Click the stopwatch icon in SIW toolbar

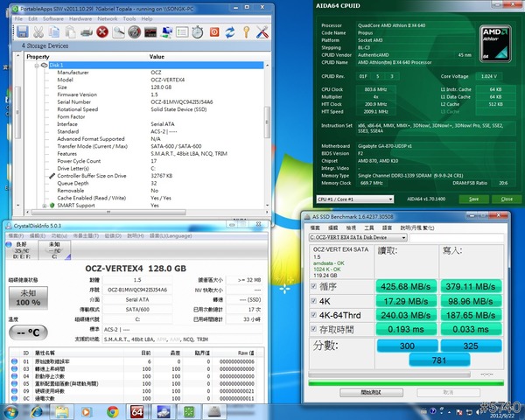198,32
